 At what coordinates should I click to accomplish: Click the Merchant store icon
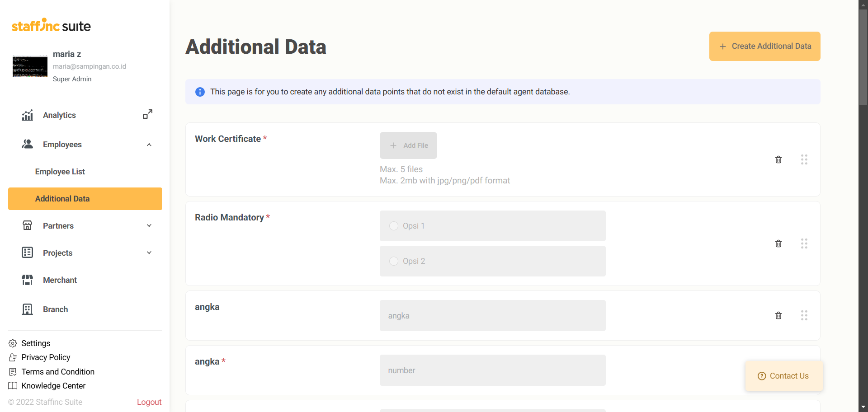click(28, 280)
